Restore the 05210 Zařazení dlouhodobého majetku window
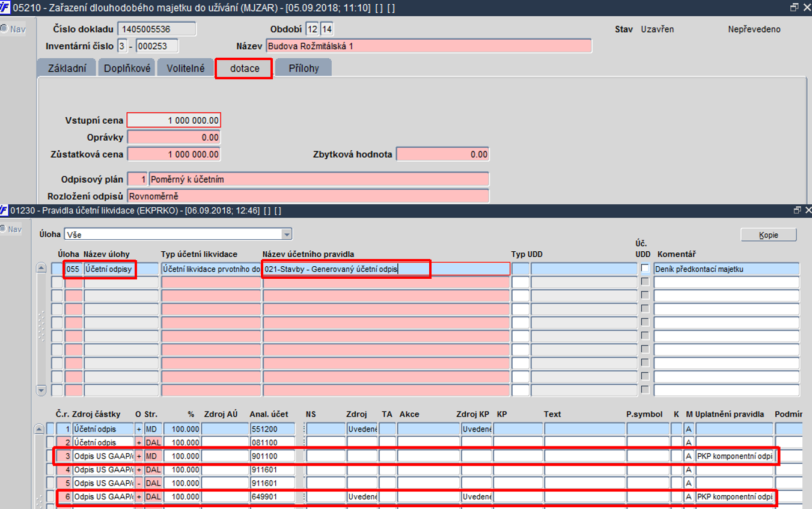This screenshot has width=812, height=509. point(795,7)
